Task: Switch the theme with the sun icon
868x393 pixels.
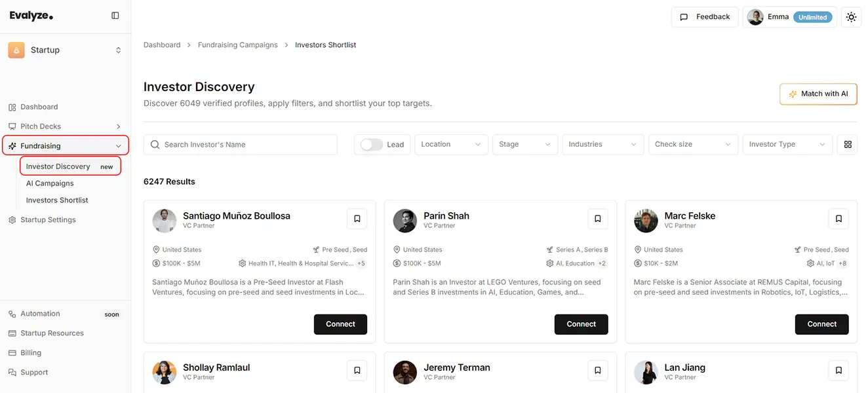Action: point(851,17)
